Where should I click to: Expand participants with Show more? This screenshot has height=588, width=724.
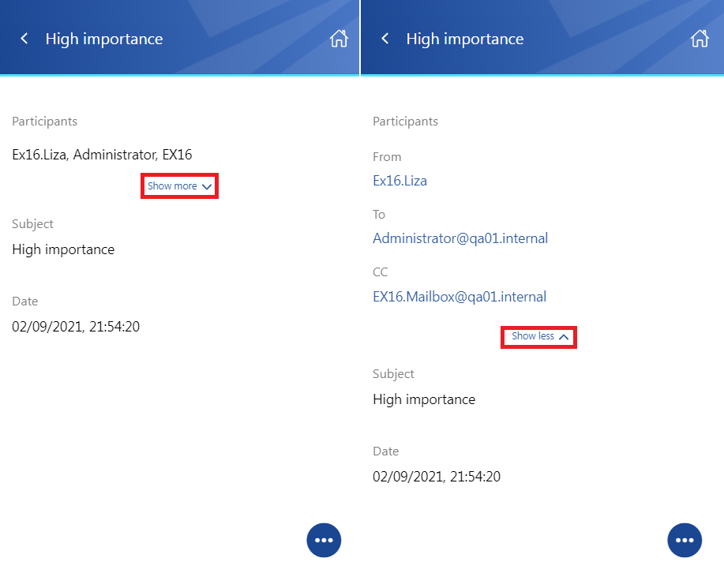[x=179, y=186]
